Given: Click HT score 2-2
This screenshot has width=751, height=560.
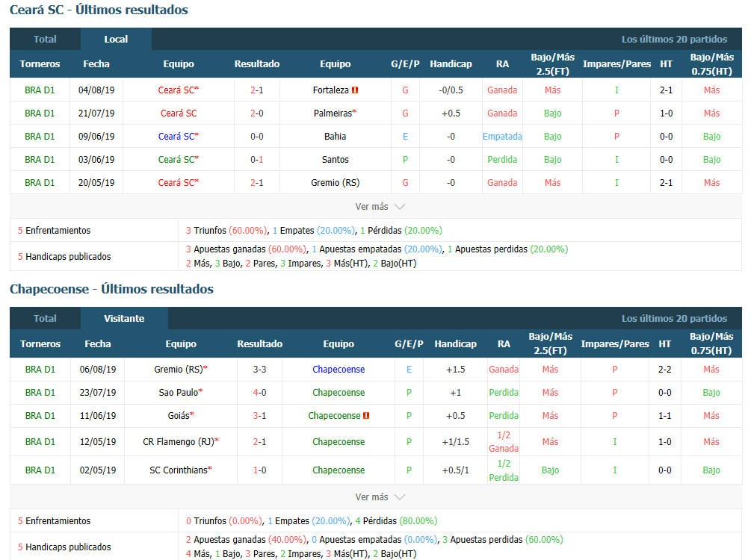Looking at the screenshot, I should (x=665, y=370).
